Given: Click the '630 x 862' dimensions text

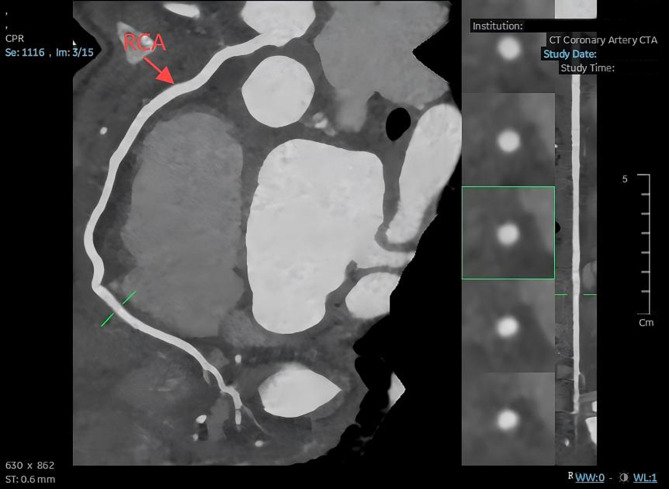Looking at the screenshot, I should pyautogui.click(x=30, y=465).
